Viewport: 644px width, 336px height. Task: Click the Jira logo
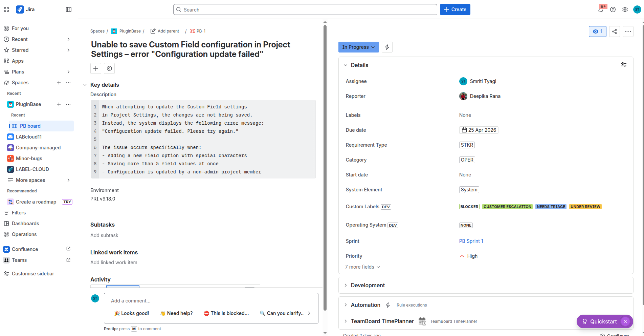[x=25, y=9]
